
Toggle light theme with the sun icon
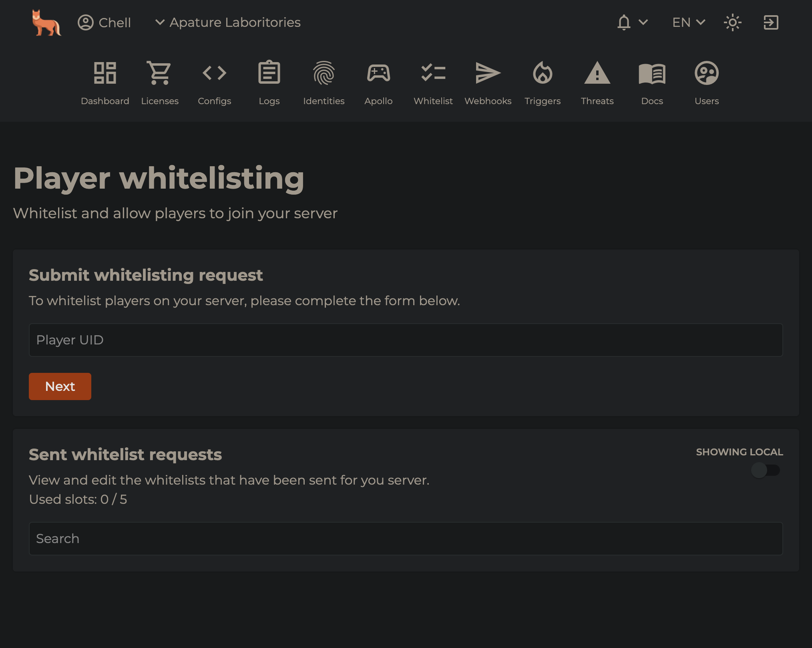(x=733, y=22)
